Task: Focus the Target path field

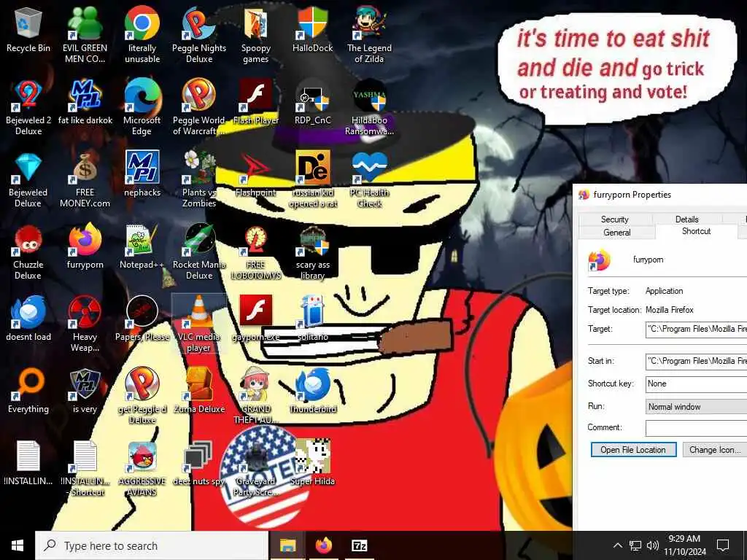Action: pyautogui.click(x=697, y=329)
